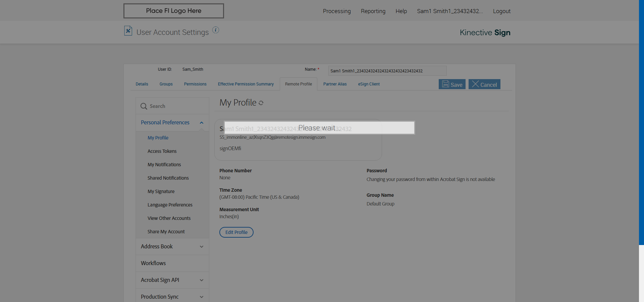Open View Other Accounts in the sidebar
This screenshot has height=302, width=644.
pos(169,218)
